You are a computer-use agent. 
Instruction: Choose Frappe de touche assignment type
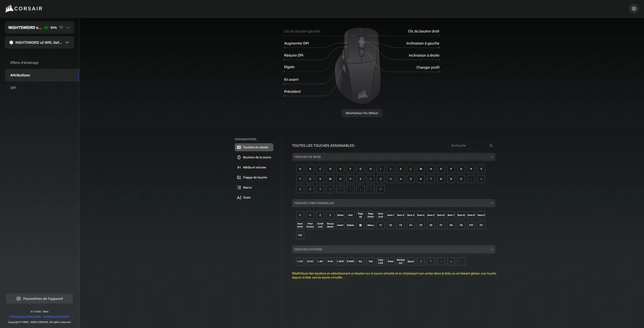pyautogui.click(x=254, y=177)
